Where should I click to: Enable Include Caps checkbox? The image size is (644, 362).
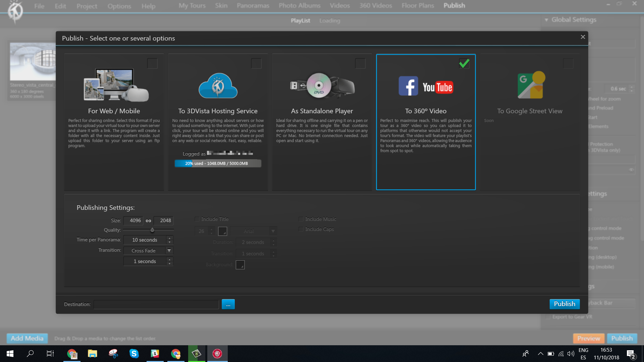point(301,229)
